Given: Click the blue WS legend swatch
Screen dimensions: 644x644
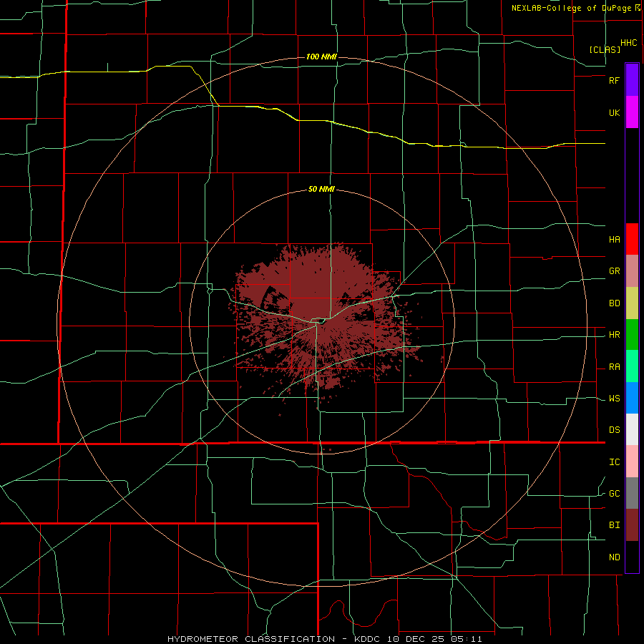Looking at the screenshot, I should click(632, 398).
